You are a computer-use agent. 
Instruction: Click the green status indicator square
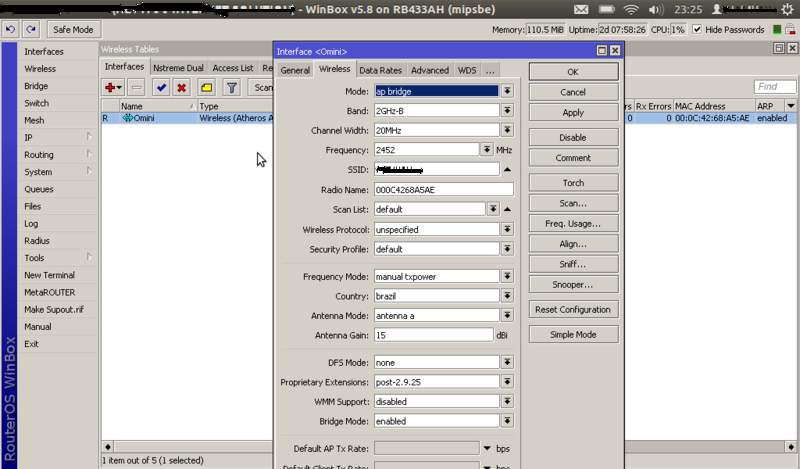777,30
